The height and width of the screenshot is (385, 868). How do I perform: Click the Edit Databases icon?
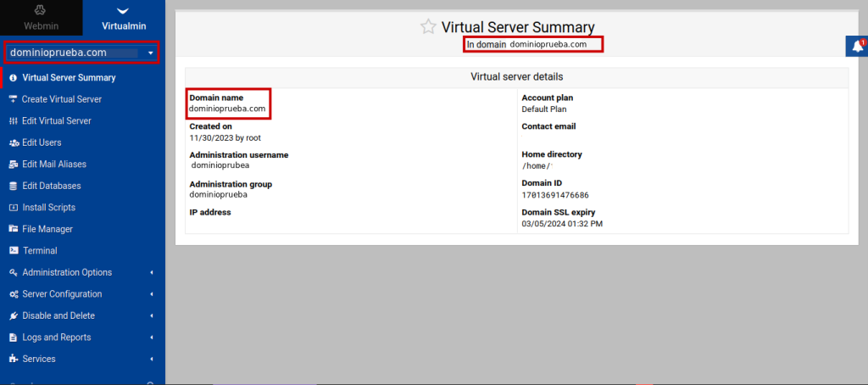click(x=14, y=186)
